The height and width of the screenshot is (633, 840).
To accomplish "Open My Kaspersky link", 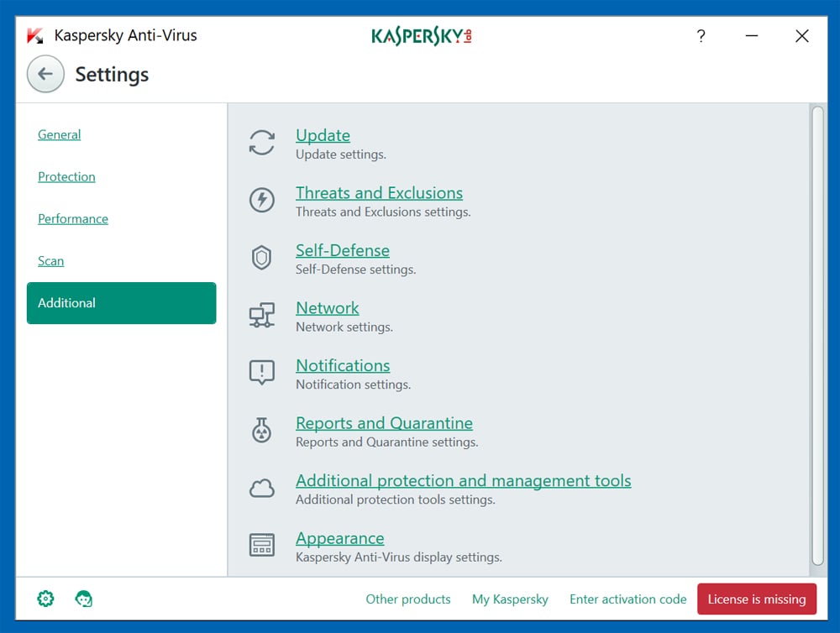I will [510, 599].
